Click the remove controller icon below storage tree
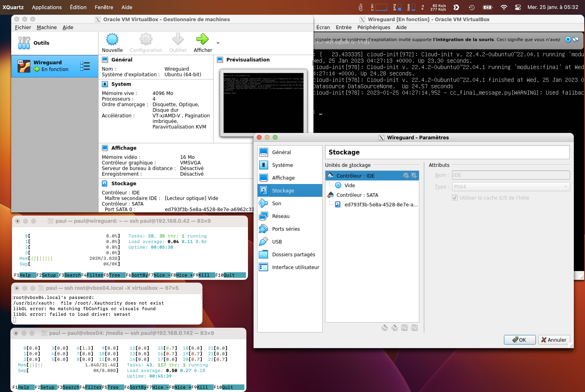585x392 pixels. coord(394,328)
